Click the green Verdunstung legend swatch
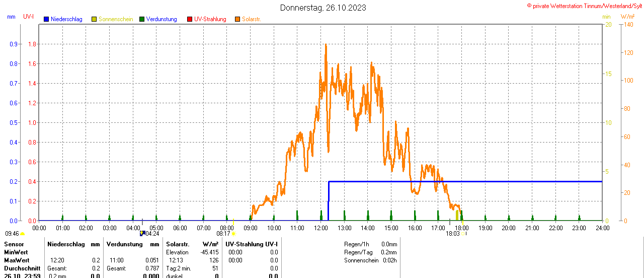644x278 pixels. pos(142,19)
